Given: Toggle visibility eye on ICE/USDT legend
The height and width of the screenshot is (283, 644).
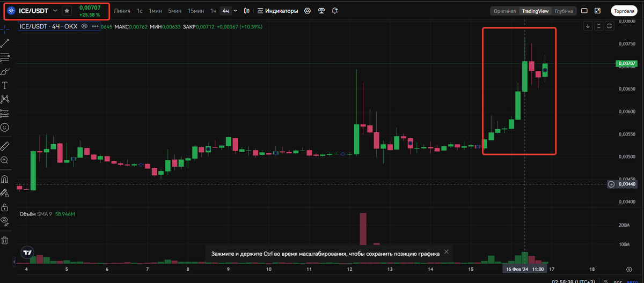Looking at the screenshot, I should click(x=84, y=26).
